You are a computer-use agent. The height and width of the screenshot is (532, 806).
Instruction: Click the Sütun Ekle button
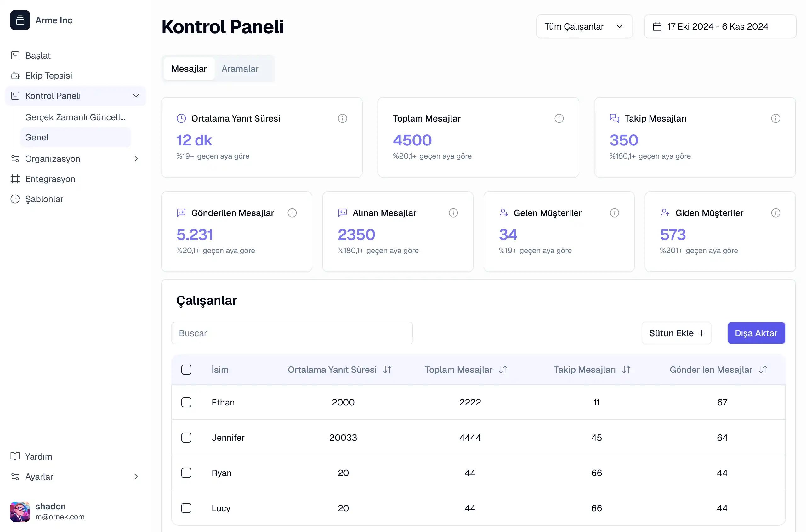click(676, 333)
